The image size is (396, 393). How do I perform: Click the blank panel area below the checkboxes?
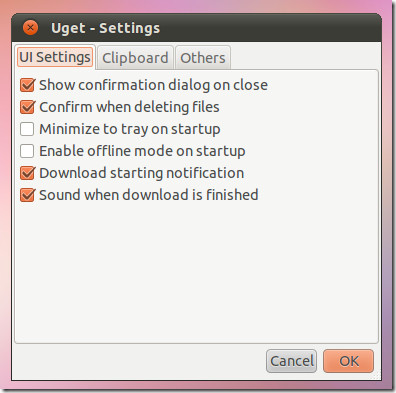(x=197, y=273)
